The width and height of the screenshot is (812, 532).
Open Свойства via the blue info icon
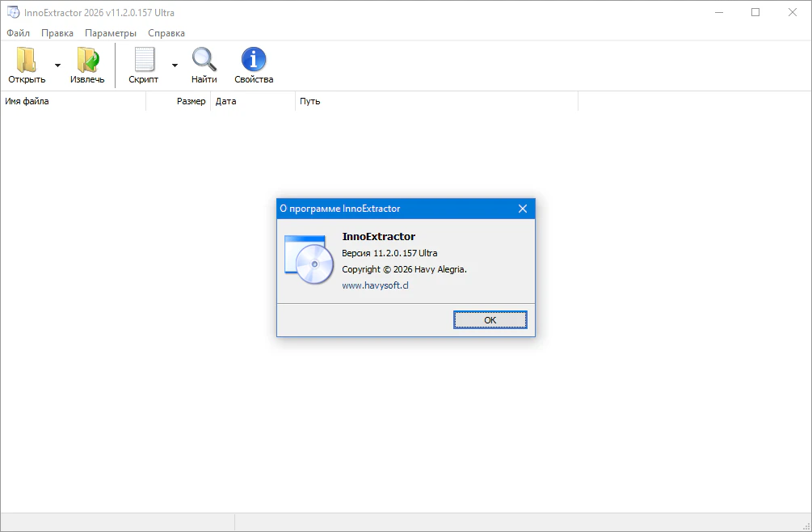pyautogui.click(x=254, y=61)
